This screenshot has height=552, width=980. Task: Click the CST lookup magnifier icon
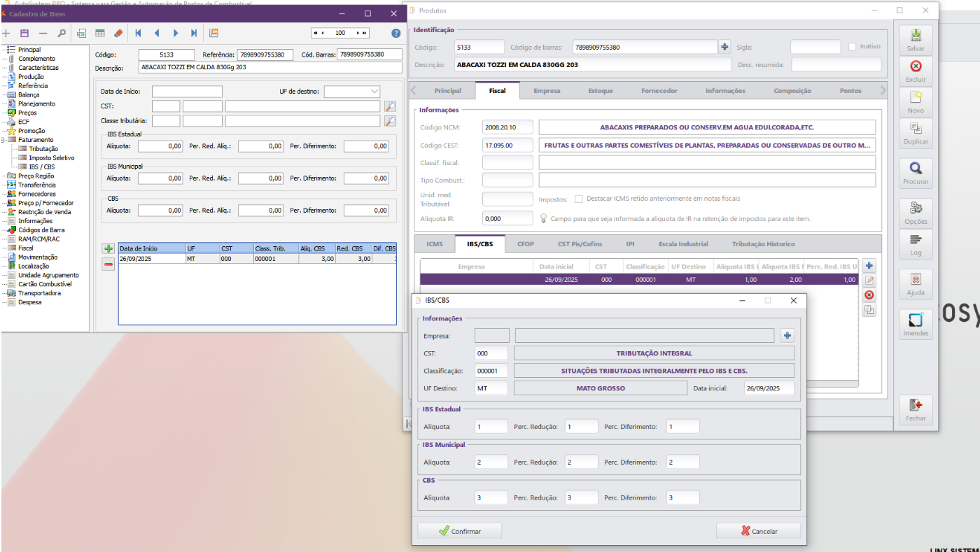390,106
